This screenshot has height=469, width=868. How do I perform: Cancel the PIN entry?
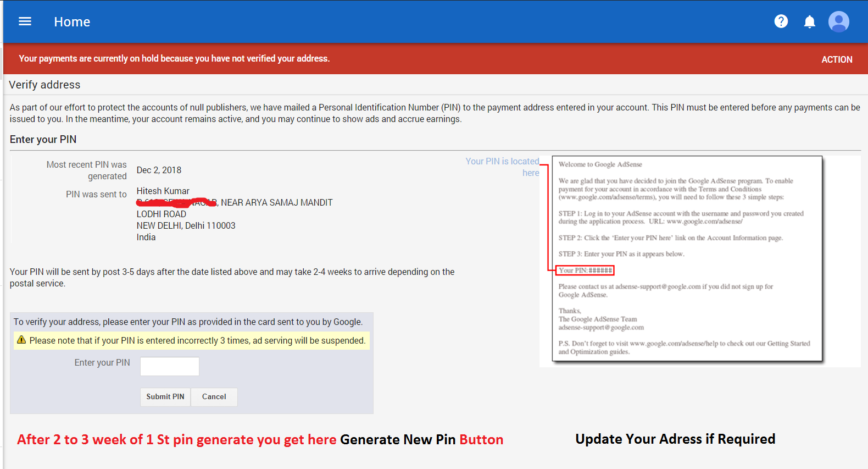pyautogui.click(x=214, y=397)
